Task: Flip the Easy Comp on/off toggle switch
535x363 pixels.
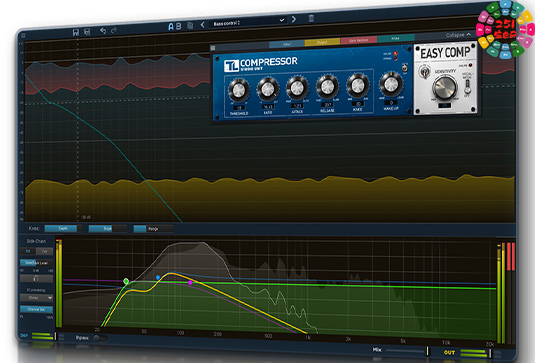Action: (467, 88)
